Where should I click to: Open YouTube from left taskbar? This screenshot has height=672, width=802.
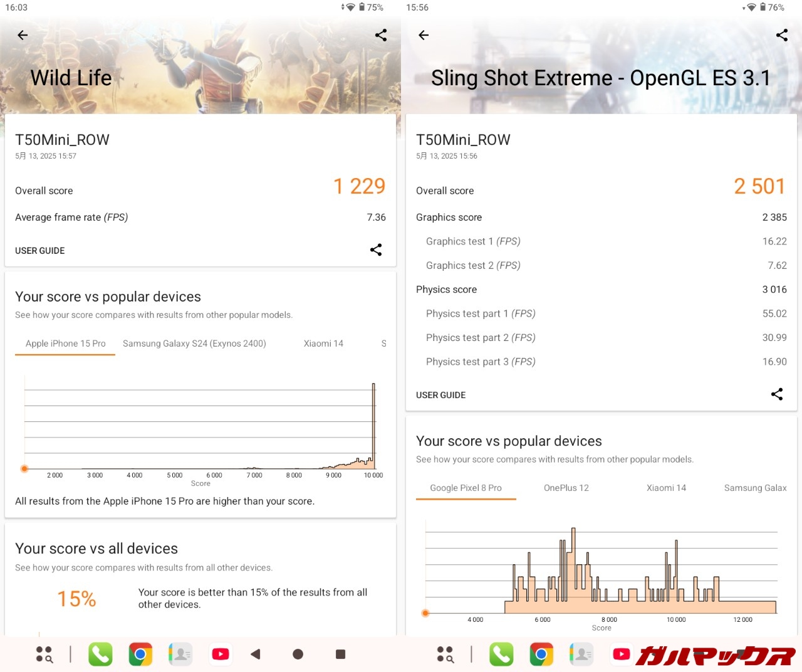click(x=221, y=654)
